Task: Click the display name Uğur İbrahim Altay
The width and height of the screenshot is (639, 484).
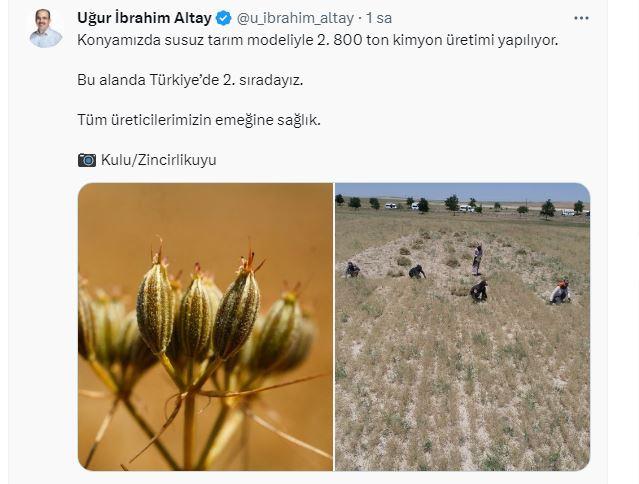Action: (144, 18)
